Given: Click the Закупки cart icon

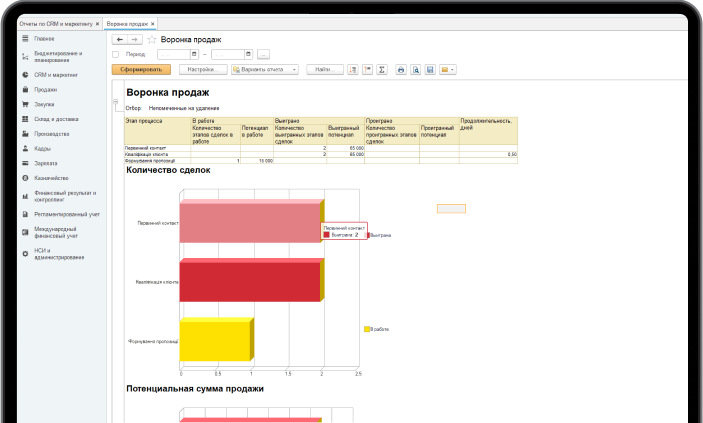Looking at the screenshot, I should [25, 105].
